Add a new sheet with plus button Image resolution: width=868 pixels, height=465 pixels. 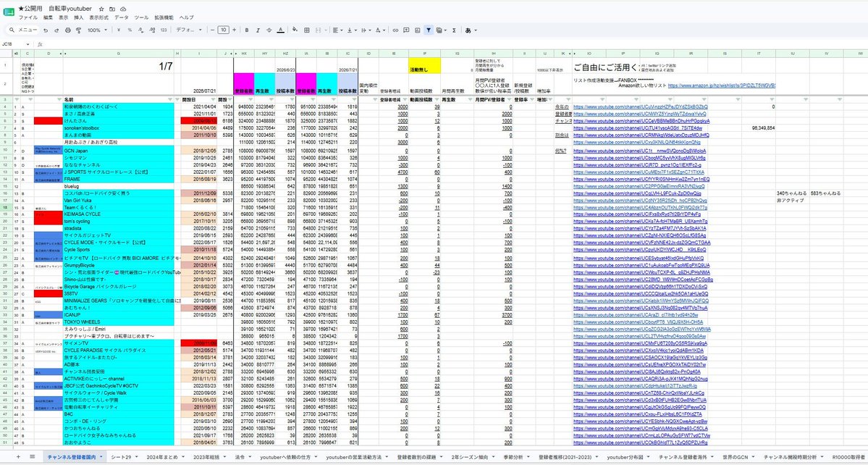click(x=18, y=457)
